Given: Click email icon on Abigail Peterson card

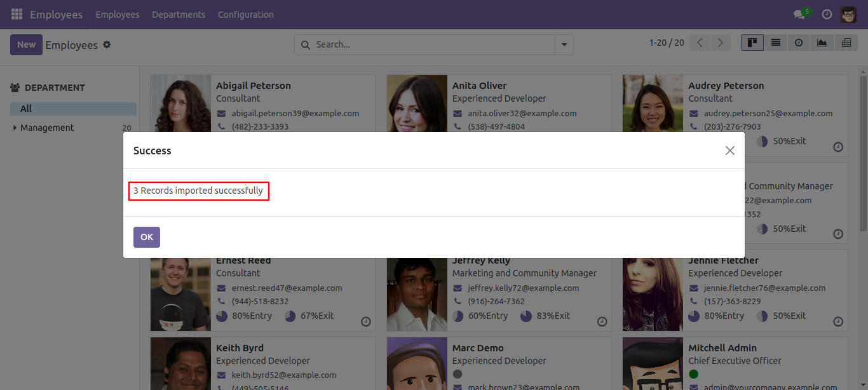Looking at the screenshot, I should pyautogui.click(x=221, y=113).
